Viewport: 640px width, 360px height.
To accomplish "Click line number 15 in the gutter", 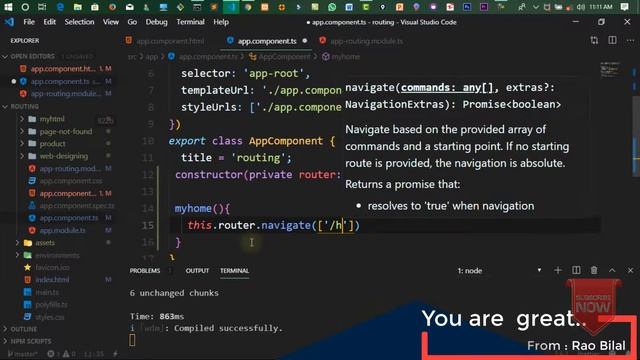I will pos(147,225).
